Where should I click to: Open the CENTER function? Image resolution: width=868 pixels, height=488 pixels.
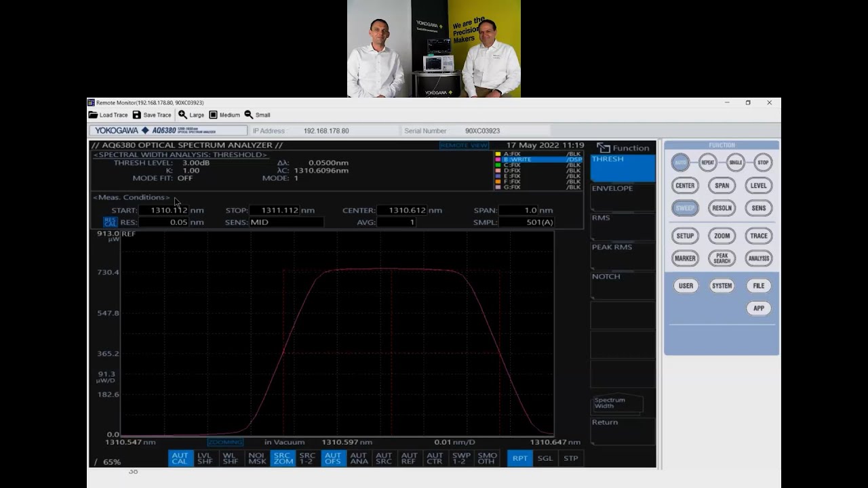coord(685,186)
